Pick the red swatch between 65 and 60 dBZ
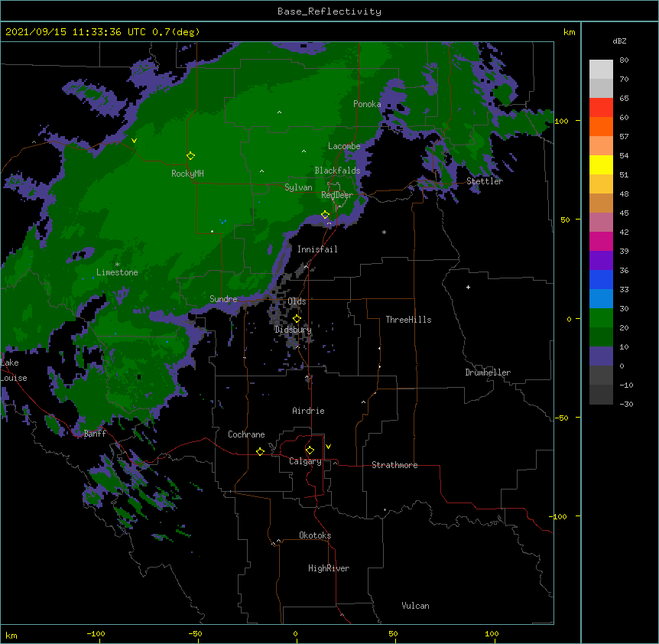The width and height of the screenshot is (659, 644). tap(601, 108)
